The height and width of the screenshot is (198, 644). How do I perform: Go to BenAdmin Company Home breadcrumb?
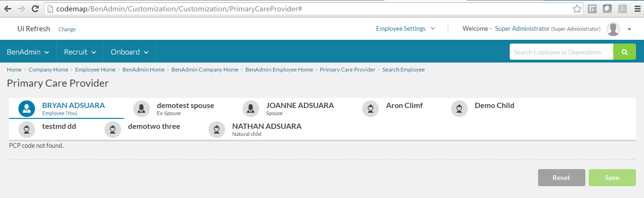[205, 70]
